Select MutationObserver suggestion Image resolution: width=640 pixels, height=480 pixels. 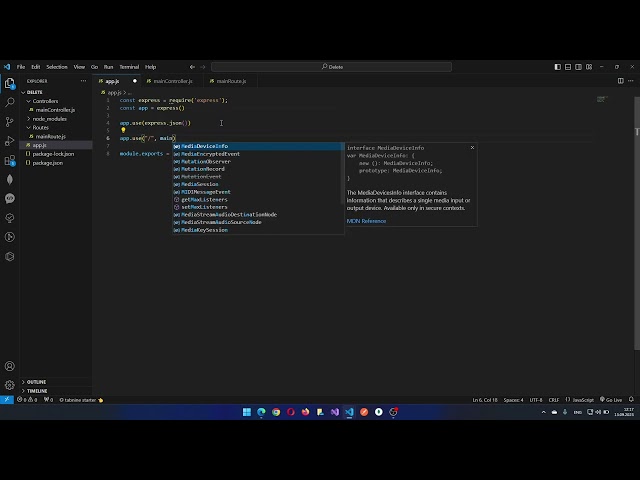pyautogui.click(x=258, y=162)
